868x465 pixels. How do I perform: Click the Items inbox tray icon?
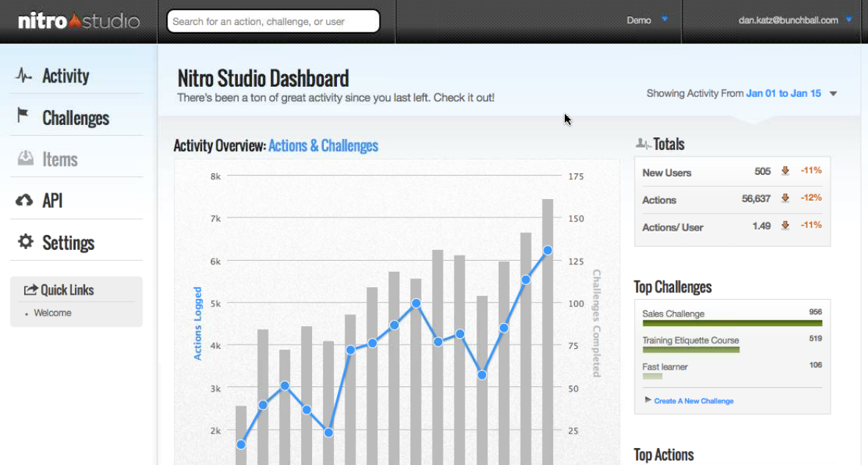point(25,158)
